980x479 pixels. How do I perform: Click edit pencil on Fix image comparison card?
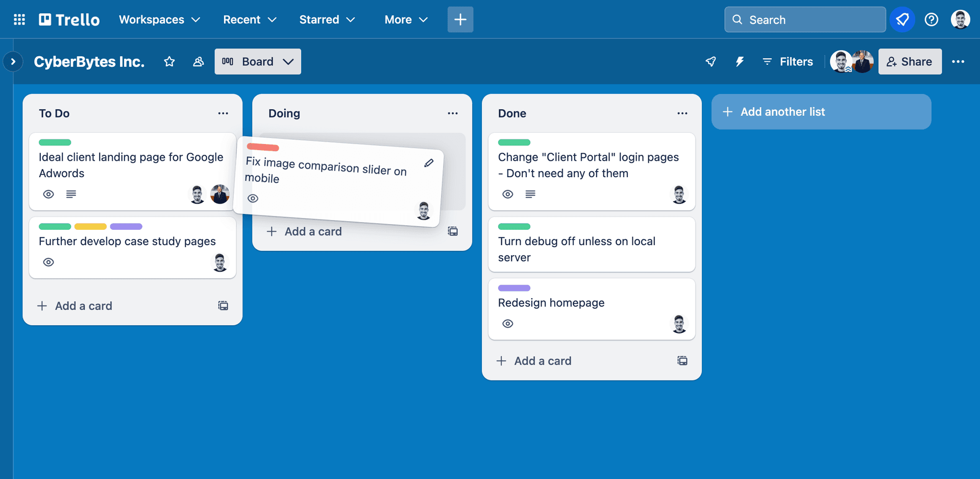[x=429, y=163]
